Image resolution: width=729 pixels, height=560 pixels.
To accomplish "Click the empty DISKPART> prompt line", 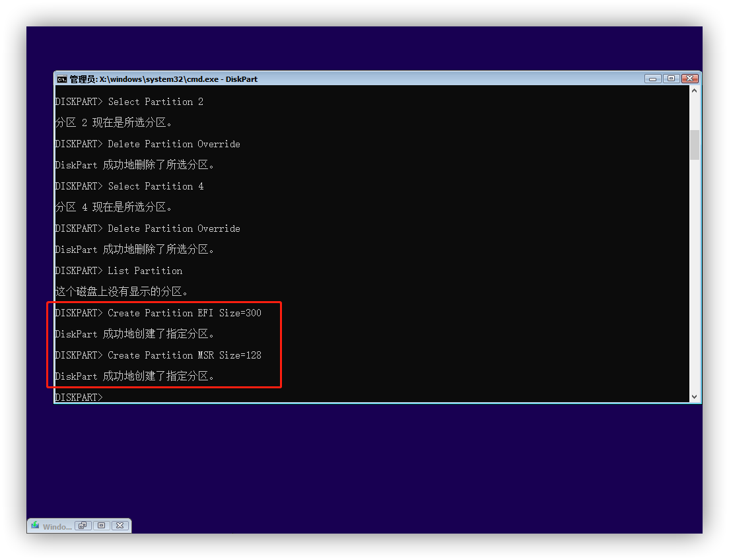I will [79, 397].
